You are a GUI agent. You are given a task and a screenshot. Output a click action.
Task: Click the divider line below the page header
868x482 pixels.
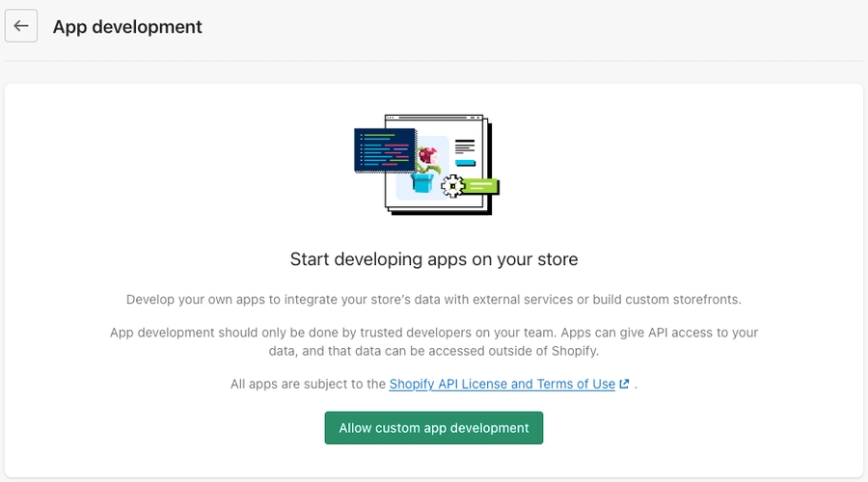tap(434, 62)
